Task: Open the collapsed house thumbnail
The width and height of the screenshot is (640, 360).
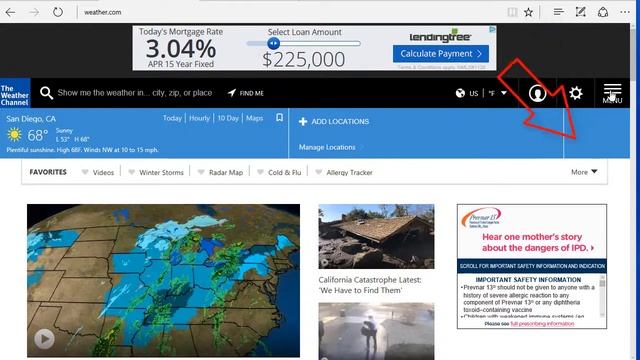Action: coord(376,236)
